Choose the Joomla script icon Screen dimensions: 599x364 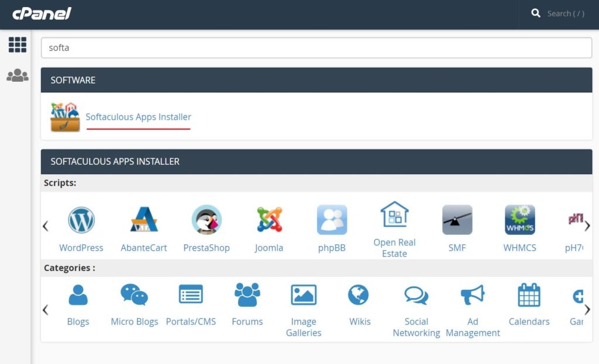[x=269, y=220]
